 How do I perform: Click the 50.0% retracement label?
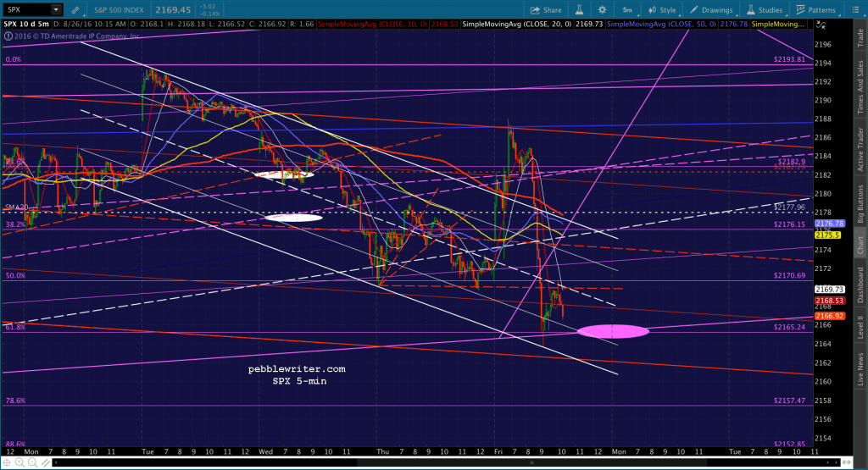(15, 275)
